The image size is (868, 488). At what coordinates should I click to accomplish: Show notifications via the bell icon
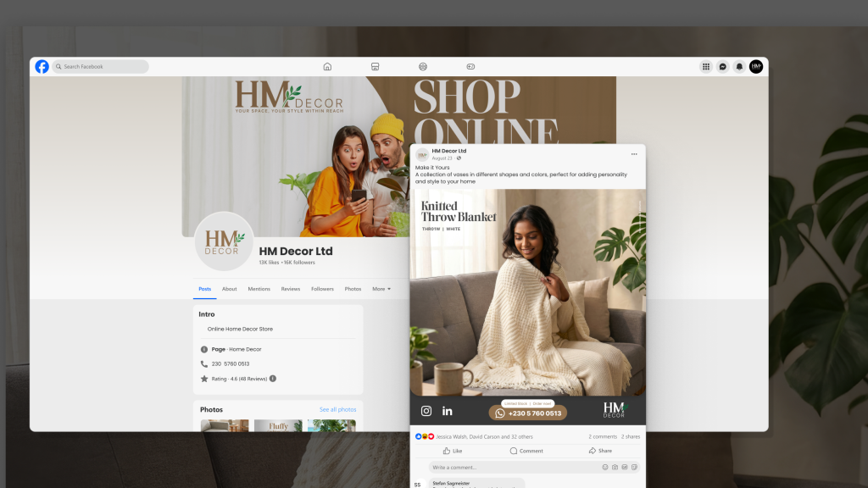(739, 66)
